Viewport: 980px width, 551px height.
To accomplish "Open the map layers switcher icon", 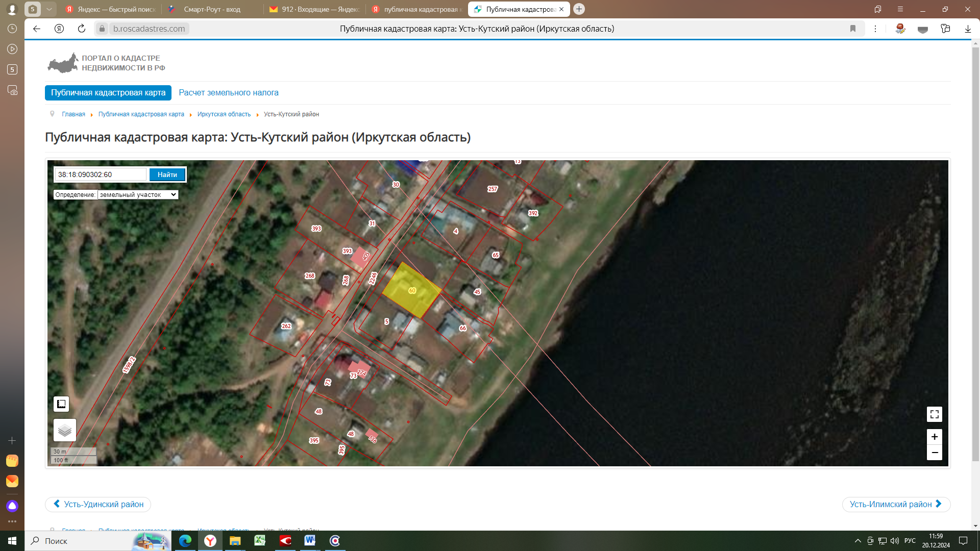I will tap(65, 430).
